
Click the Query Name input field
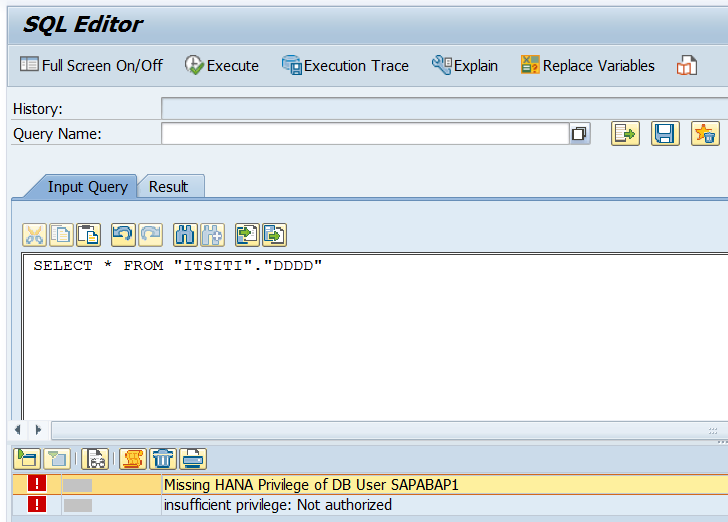(365, 134)
